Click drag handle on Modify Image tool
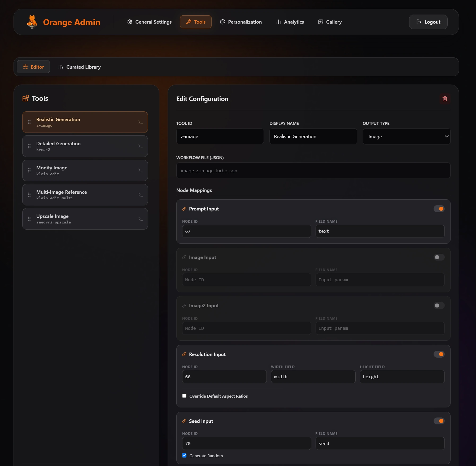 [29, 170]
